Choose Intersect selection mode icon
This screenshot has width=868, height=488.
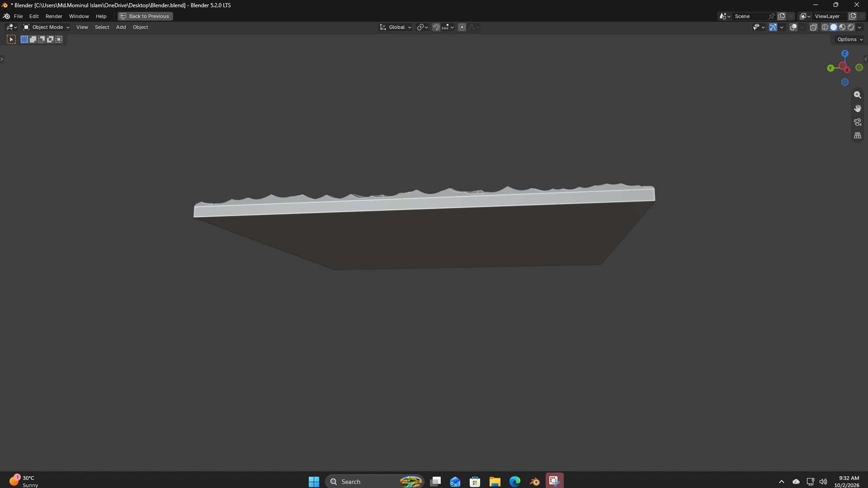coord(59,40)
